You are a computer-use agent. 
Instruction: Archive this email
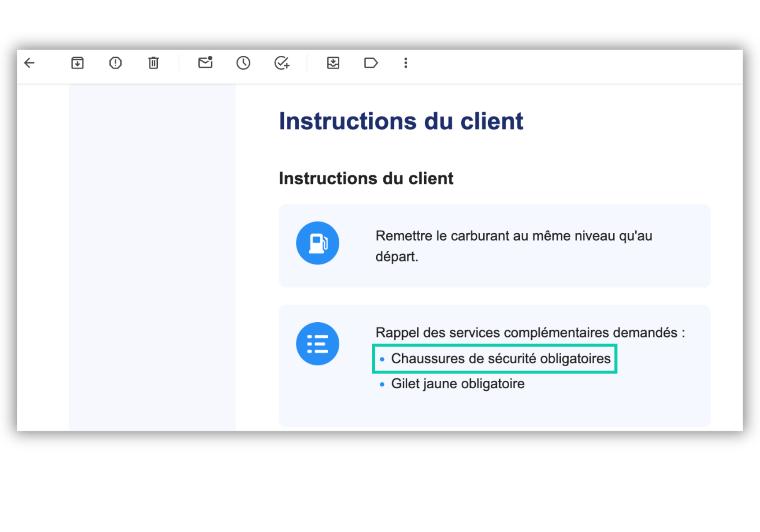tap(78, 63)
